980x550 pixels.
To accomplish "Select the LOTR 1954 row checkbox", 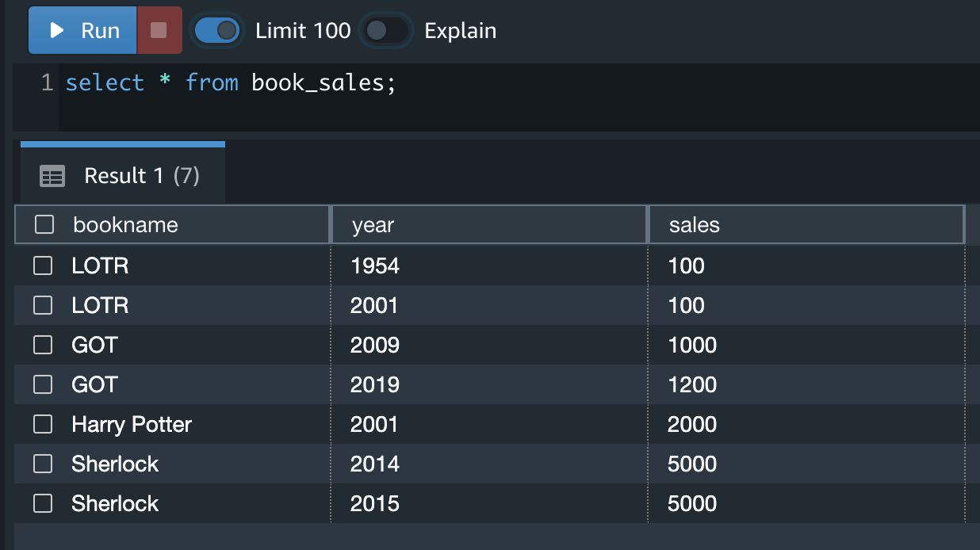I will 43,265.
